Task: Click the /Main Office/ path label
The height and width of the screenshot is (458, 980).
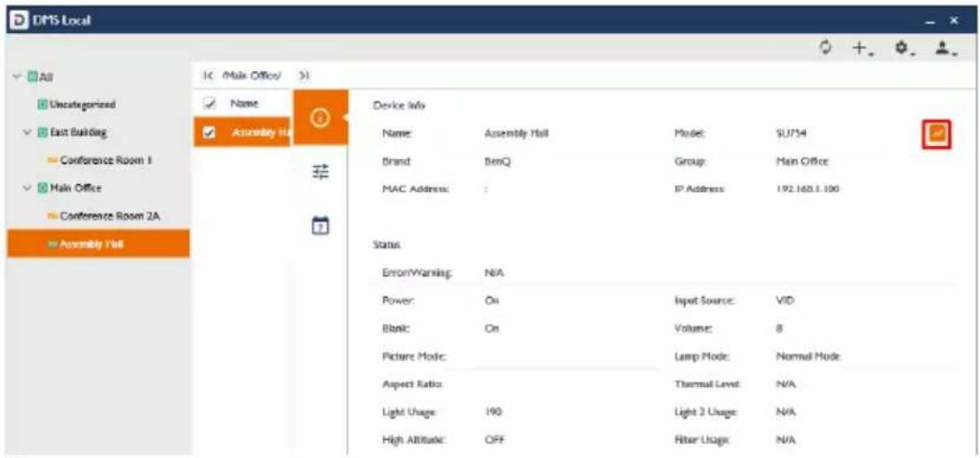Action: [250, 76]
